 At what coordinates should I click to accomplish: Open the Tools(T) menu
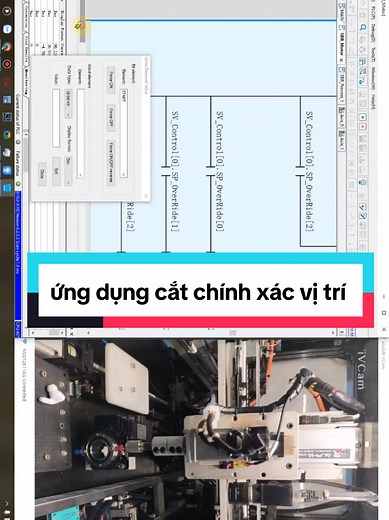(374, 54)
